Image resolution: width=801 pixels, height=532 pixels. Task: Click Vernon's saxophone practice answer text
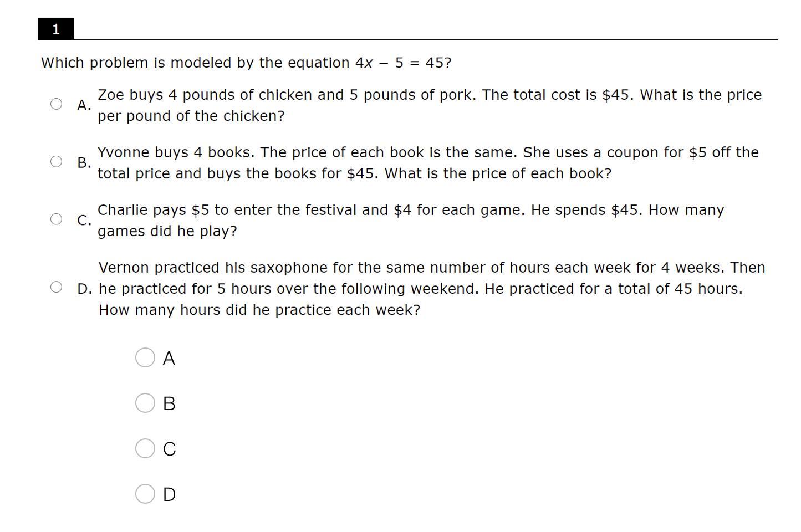click(x=431, y=288)
